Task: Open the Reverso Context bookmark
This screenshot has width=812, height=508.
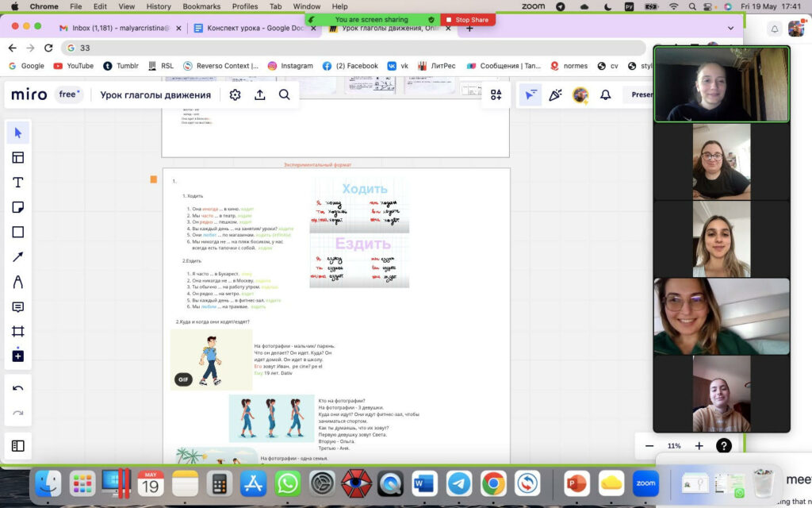Action: pyautogui.click(x=220, y=66)
